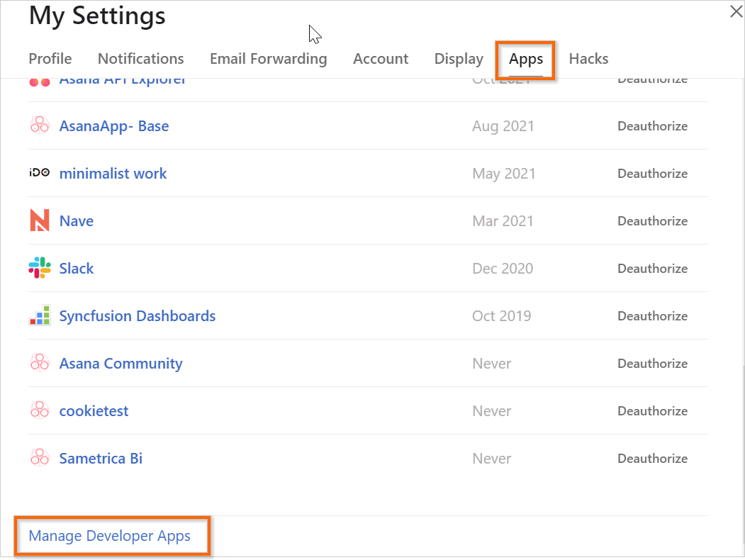The height and width of the screenshot is (560, 745).
Task: Open the Hacks tab
Action: tap(588, 58)
